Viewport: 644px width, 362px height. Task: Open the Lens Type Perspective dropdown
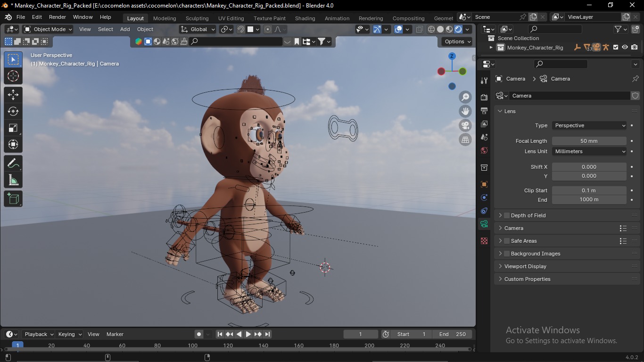pyautogui.click(x=589, y=125)
